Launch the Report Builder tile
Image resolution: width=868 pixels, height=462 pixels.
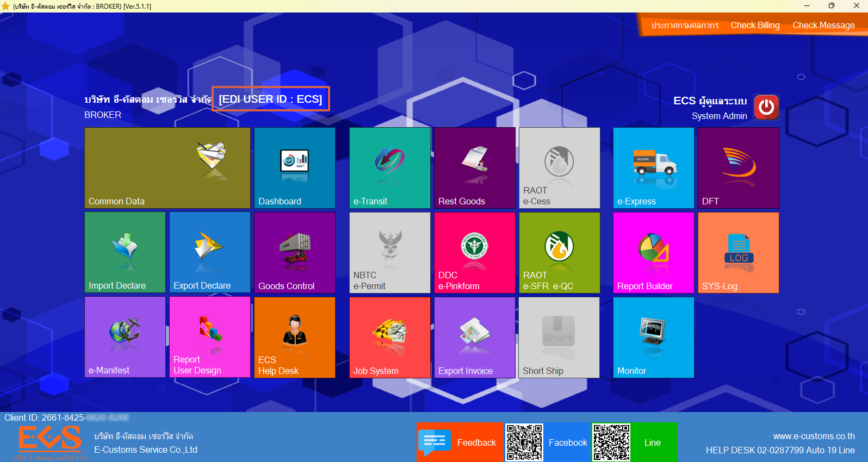(x=653, y=252)
